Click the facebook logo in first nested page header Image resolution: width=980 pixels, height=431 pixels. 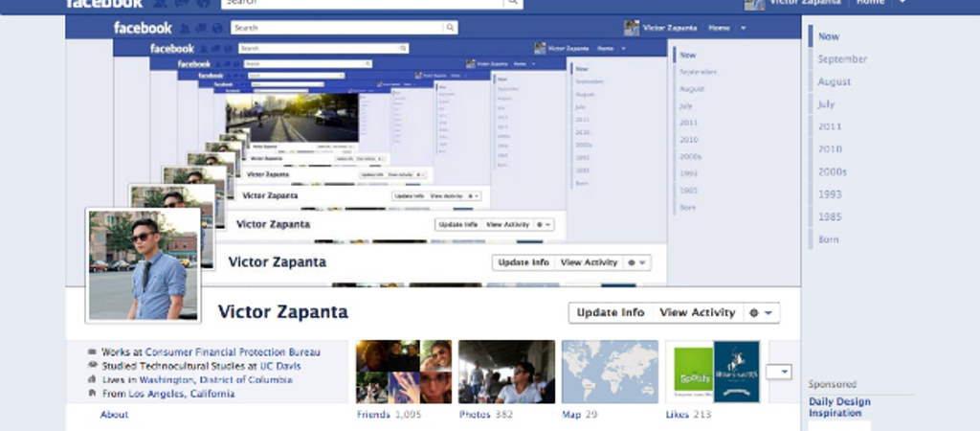143,28
